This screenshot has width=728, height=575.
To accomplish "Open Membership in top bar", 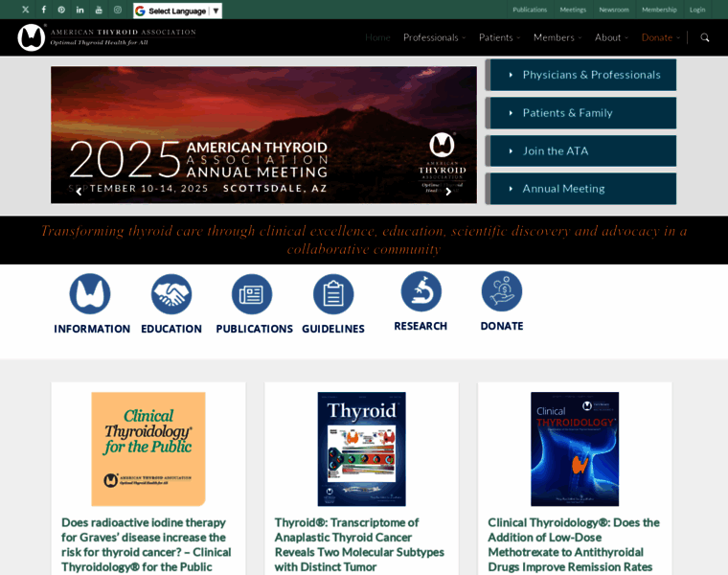I will click(x=659, y=10).
